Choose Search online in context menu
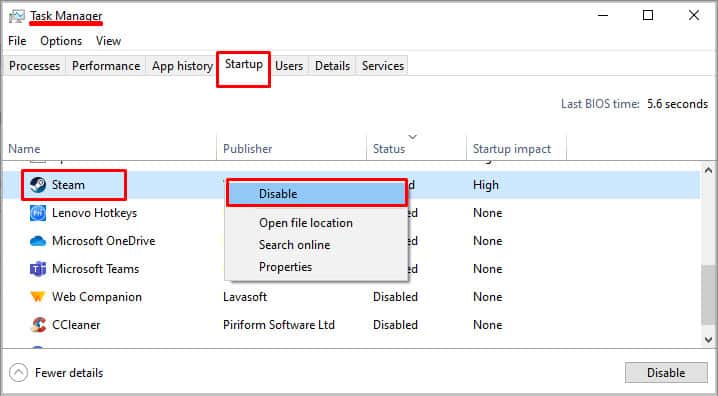 [x=294, y=245]
